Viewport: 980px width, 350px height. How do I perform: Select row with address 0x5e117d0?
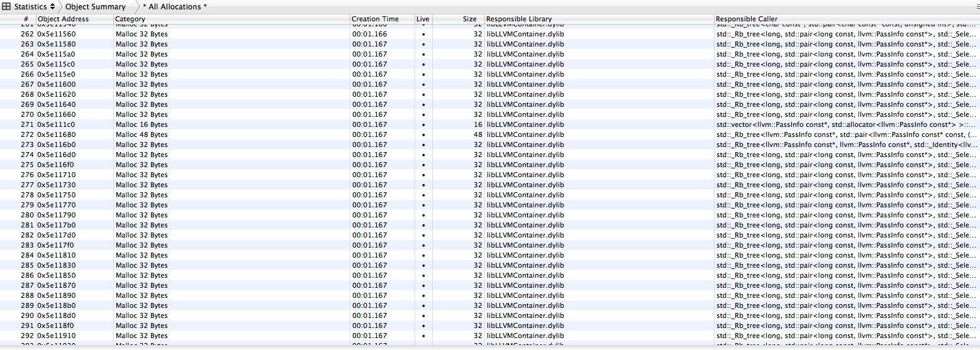(x=490, y=235)
